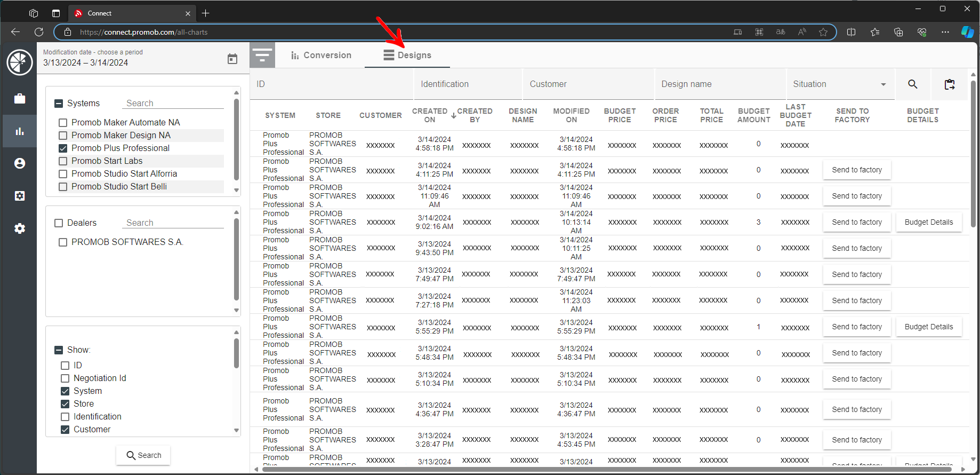Viewport: 980px width, 475px height.
Task: Collapse the Show group toggle
Action: pyautogui.click(x=59, y=350)
